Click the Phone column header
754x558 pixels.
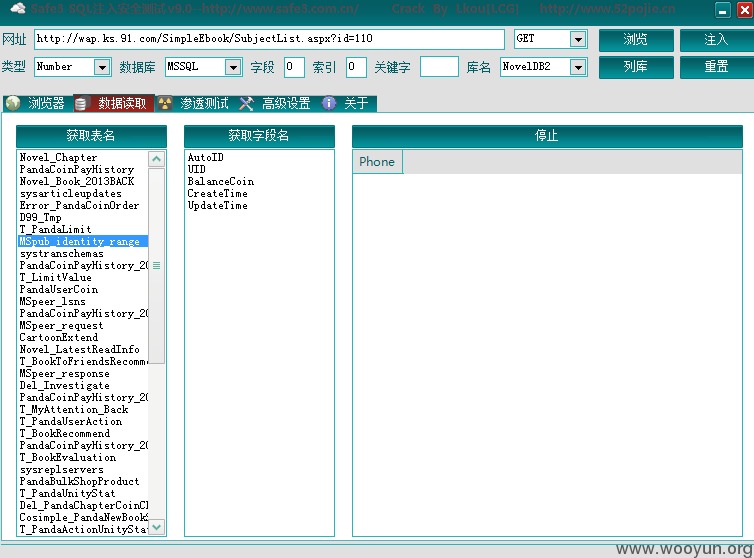377,162
